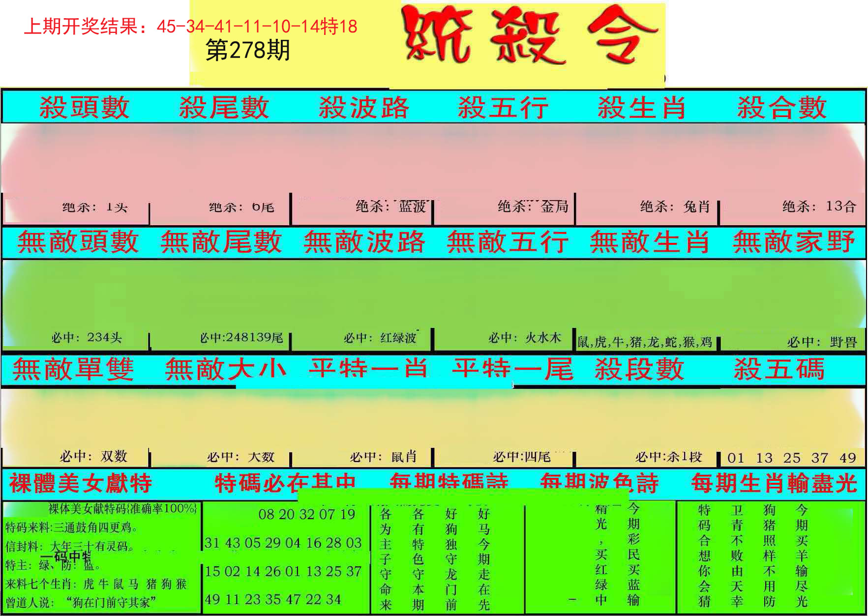The image size is (868, 616).
Task: Click the text 绝杀: 兔肖
Action: point(675,206)
